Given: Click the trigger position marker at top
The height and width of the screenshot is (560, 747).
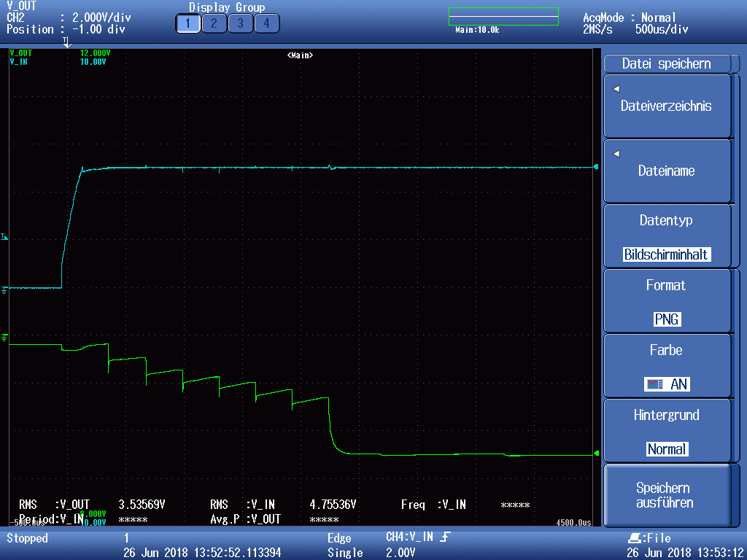Looking at the screenshot, I should [66, 42].
